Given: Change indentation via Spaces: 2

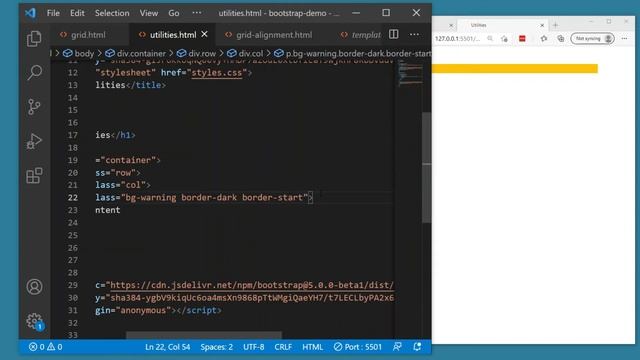Looking at the screenshot, I should point(217,347).
